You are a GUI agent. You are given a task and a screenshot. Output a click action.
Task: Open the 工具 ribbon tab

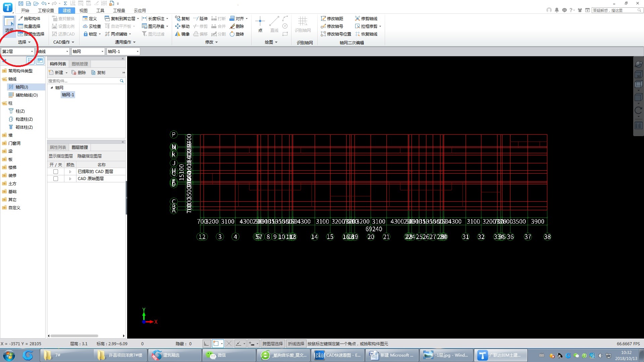point(100,10)
